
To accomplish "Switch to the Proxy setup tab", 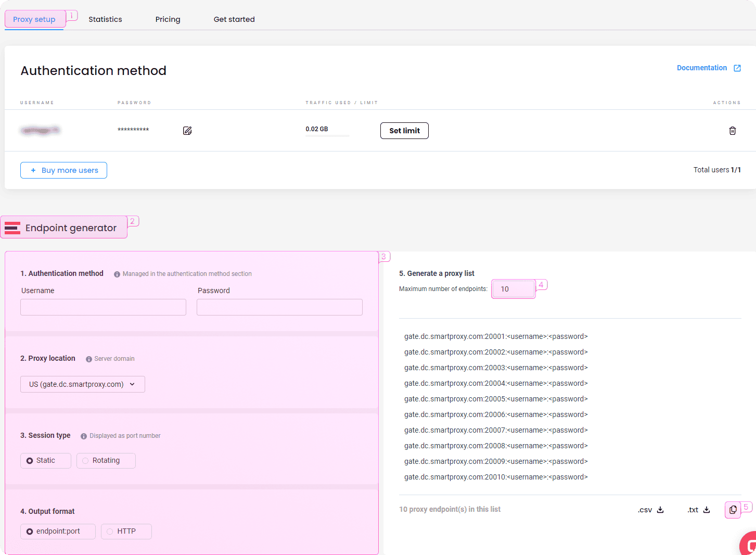I will click(34, 19).
